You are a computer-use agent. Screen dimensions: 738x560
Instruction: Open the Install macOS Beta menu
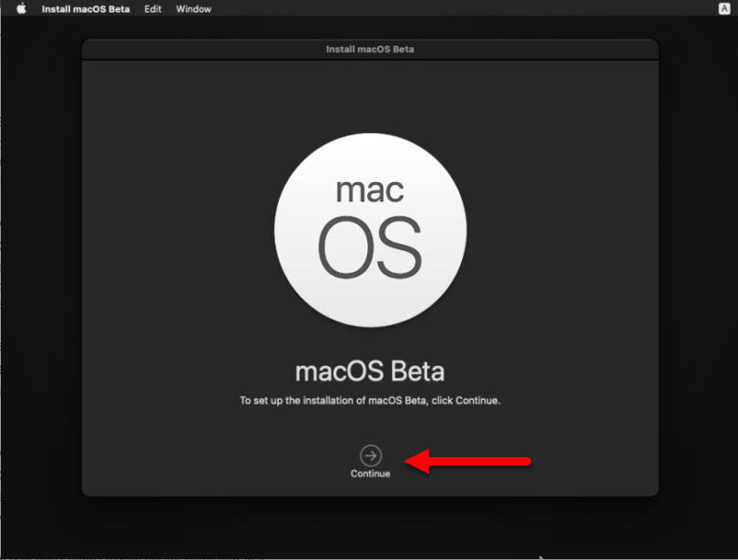point(86,9)
